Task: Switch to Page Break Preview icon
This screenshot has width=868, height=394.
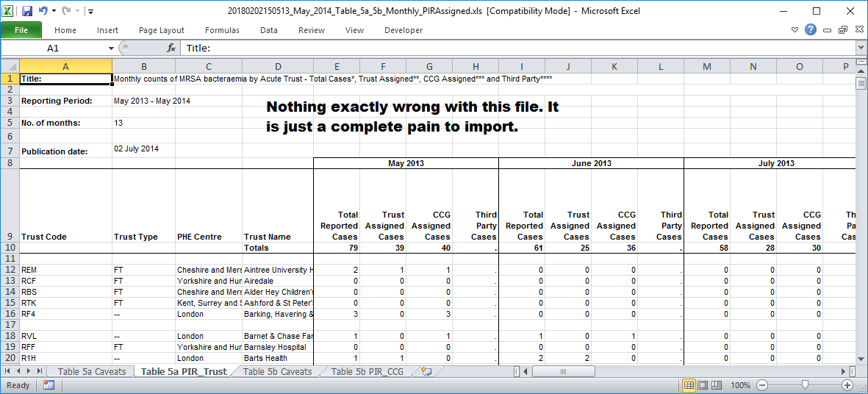Action: pos(717,385)
